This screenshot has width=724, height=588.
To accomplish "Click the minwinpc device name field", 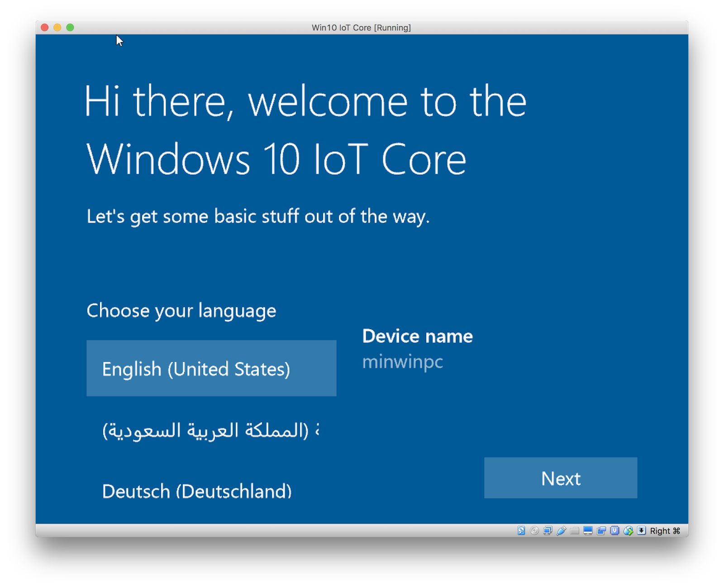I will 403,362.
